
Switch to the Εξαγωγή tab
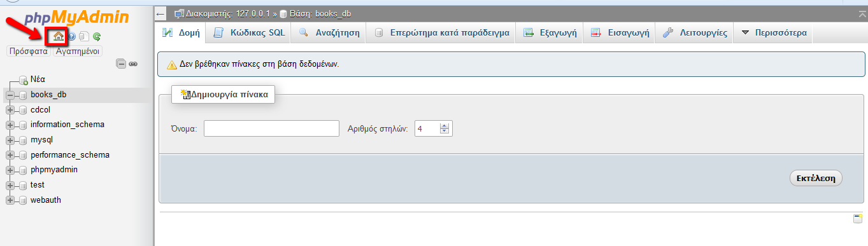point(550,33)
